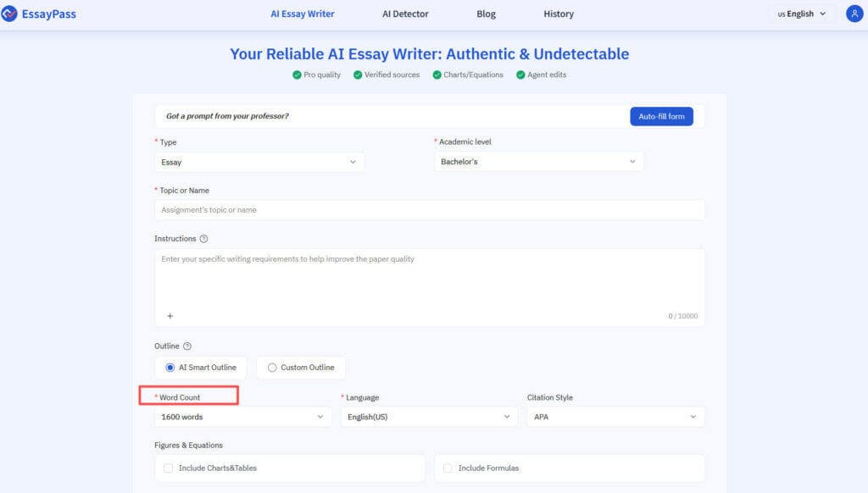Go to the History menu item

tap(559, 14)
